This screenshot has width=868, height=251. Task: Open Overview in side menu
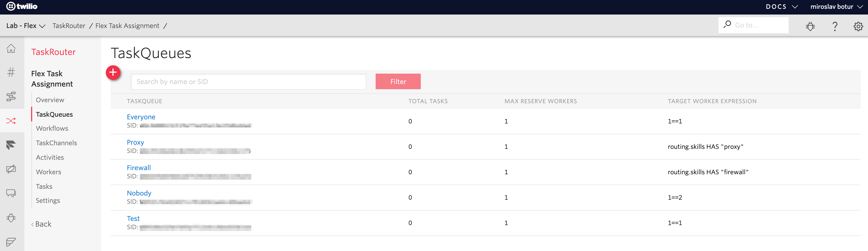[x=50, y=100]
